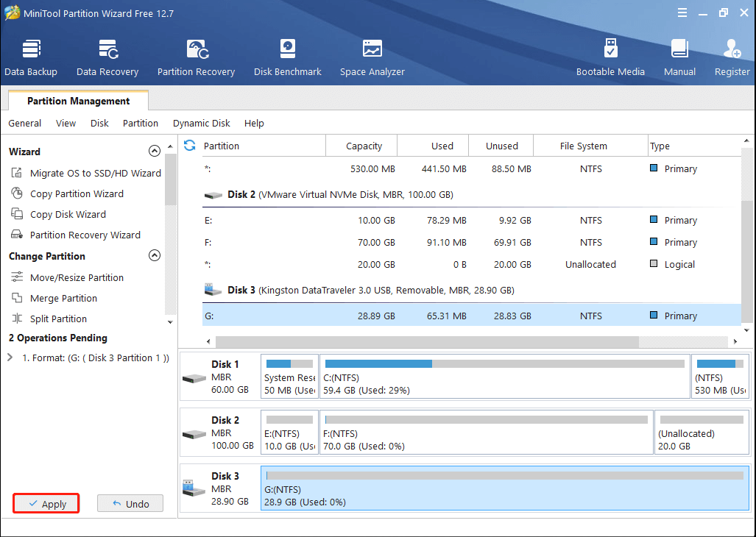Choose Merge Partition link
756x537 pixels.
tap(63, 298)
